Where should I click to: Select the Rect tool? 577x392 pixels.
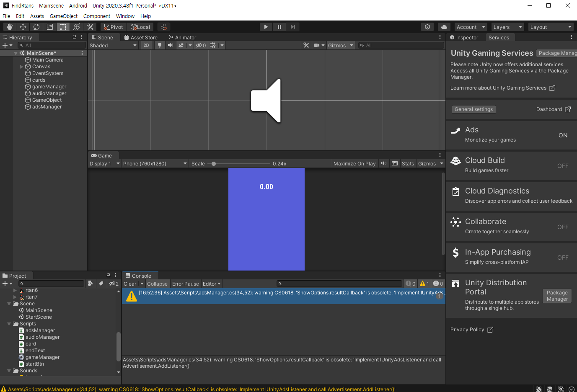(x=63, y=27)
